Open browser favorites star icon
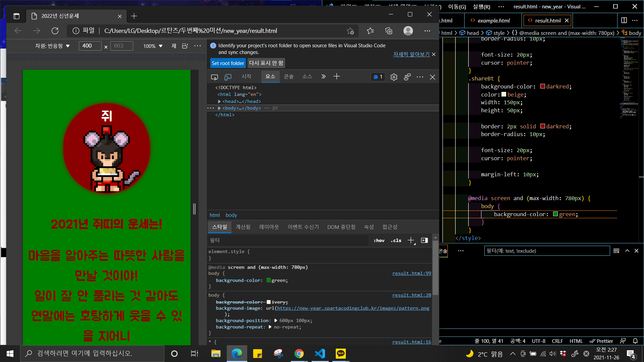Viewport: 644px width, 362px height. 370,31
